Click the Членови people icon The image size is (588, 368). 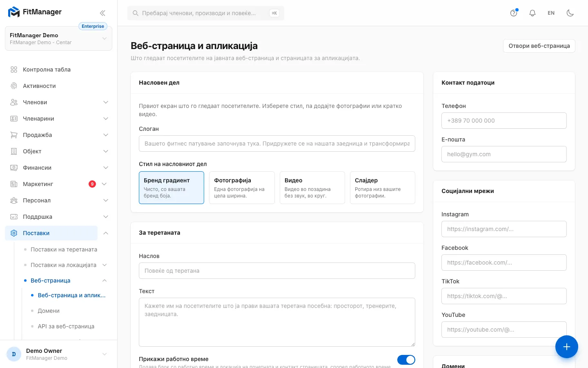14,102
